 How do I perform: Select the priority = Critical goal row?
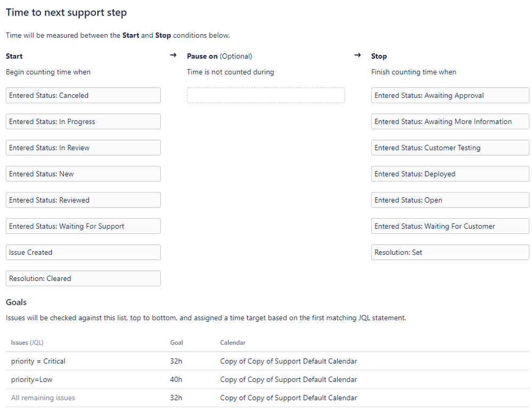[267, 361]
